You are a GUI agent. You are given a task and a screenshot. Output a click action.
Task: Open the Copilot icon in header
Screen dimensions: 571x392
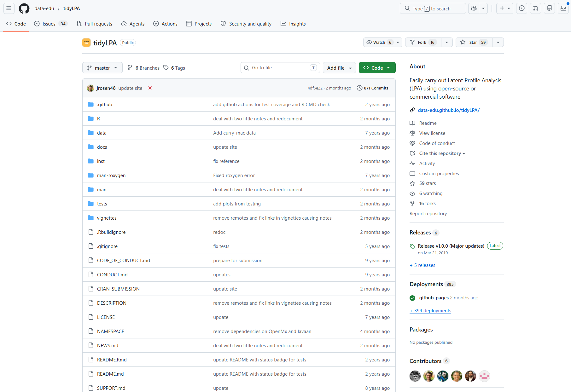474,9
